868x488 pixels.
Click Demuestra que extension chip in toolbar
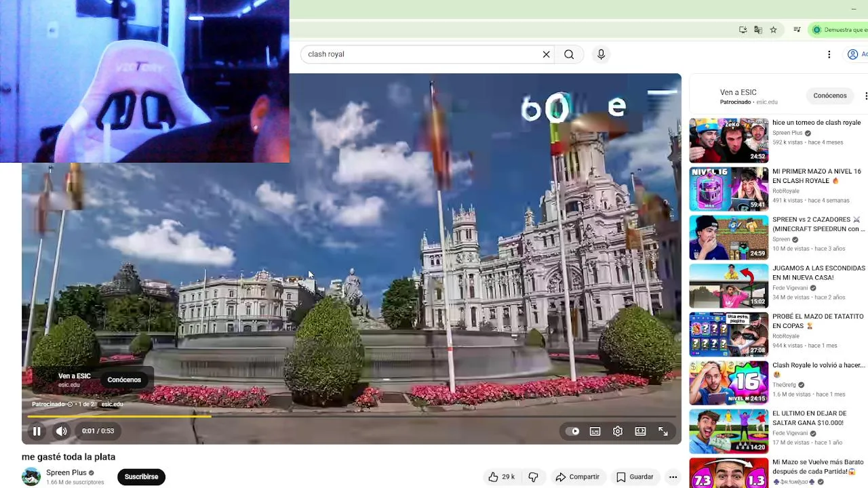pos(840,30)
